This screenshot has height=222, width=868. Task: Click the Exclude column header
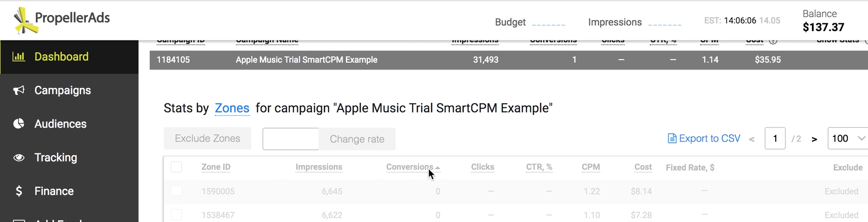[848, 168]
